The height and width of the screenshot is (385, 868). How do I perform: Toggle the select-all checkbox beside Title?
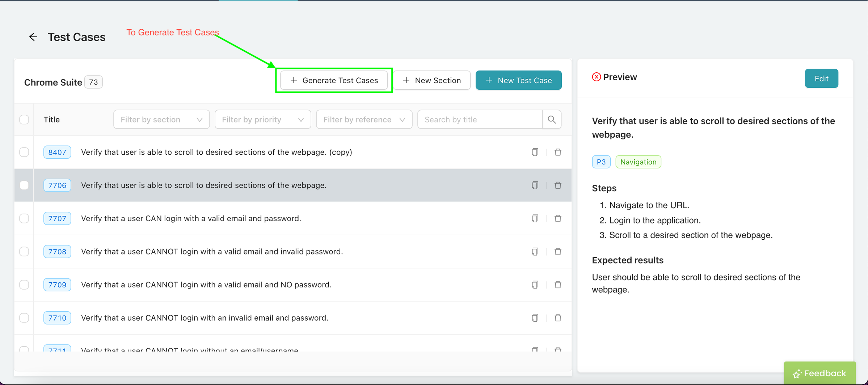[24, 120]
